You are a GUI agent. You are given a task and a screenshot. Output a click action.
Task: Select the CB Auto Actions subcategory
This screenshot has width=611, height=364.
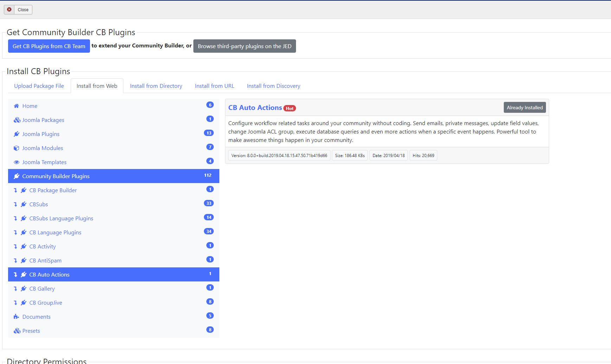point(114,274)
